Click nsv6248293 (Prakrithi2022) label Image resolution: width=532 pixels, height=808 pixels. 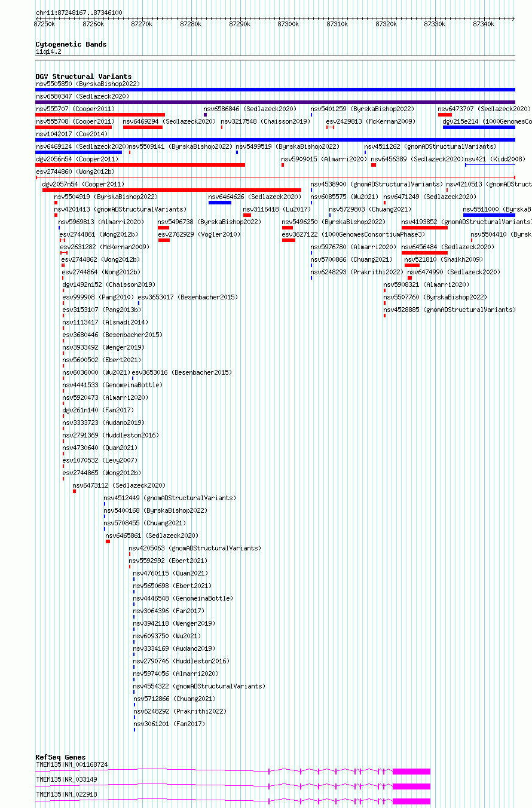[x=357, y=272]
